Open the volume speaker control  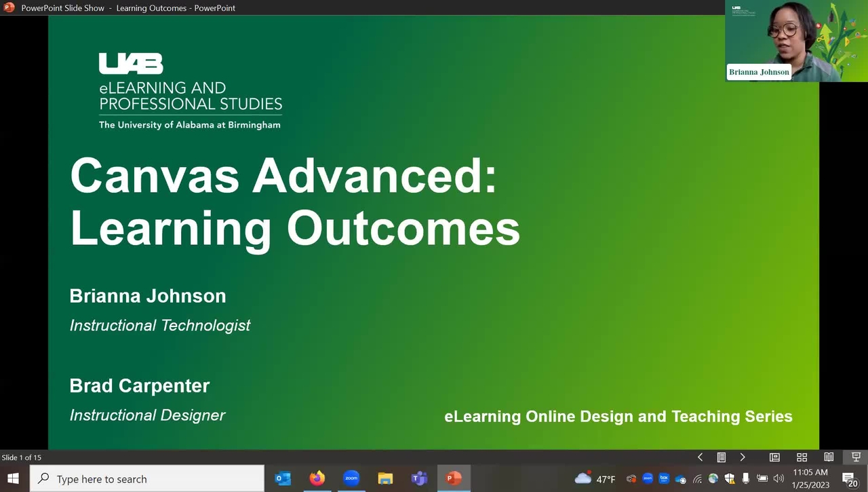[778, 478]
